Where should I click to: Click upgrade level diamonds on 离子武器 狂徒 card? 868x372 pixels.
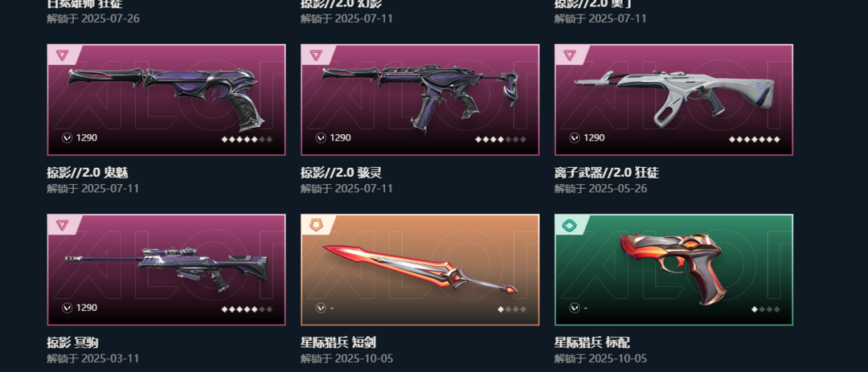(755, 140)
